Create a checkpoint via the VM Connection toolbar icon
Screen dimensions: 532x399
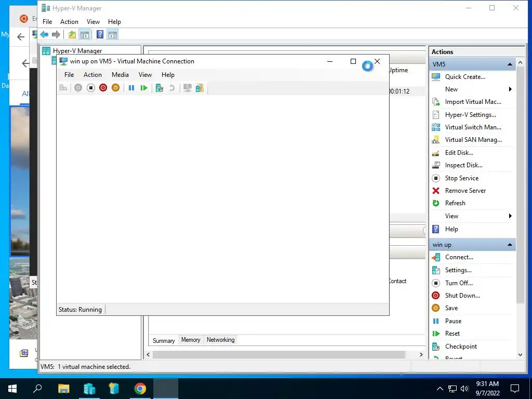pyautogui.click(x=159, y=88)
